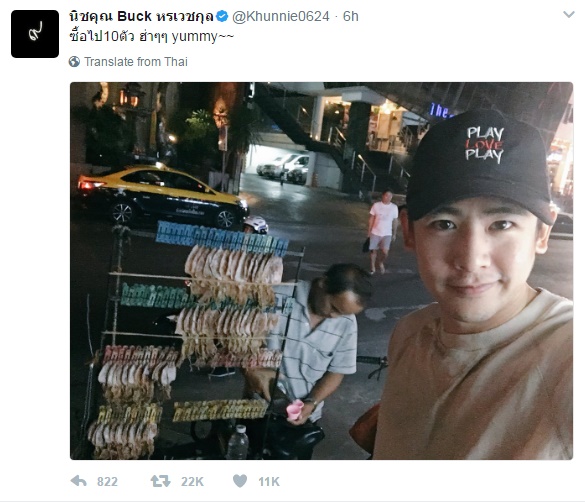Click the reply arrow icon
The width and height of the screenshot is (585, 502).
tap(78, 481)
